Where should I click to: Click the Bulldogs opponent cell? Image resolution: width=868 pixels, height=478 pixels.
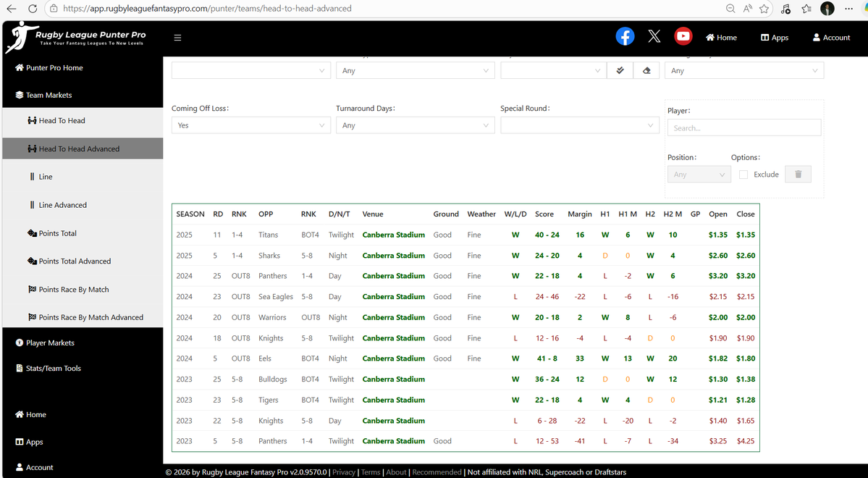click(x=272, y=380)
